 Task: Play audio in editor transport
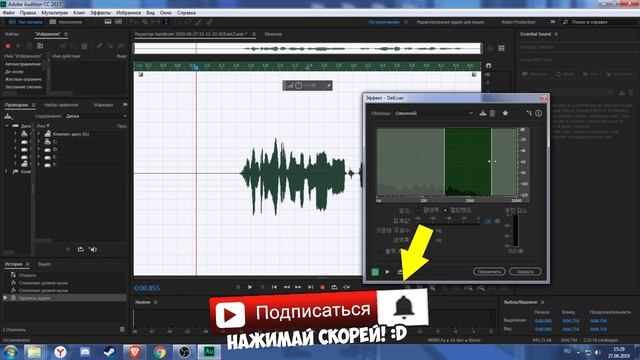click(250, 287)
